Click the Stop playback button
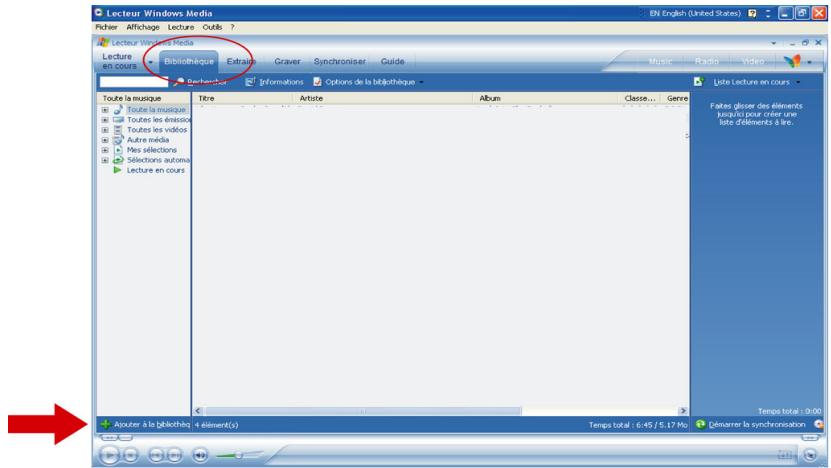The width and height of the screenshot is (831, 468). 130,455
